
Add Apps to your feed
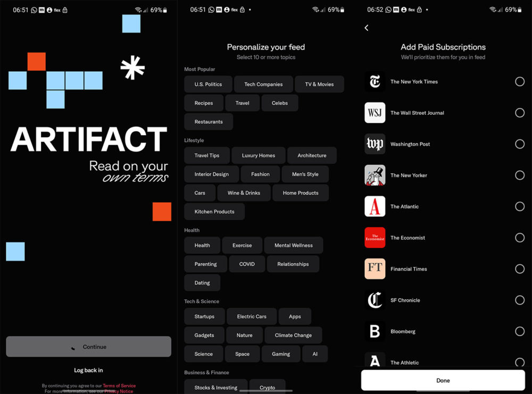click(295, 317)
